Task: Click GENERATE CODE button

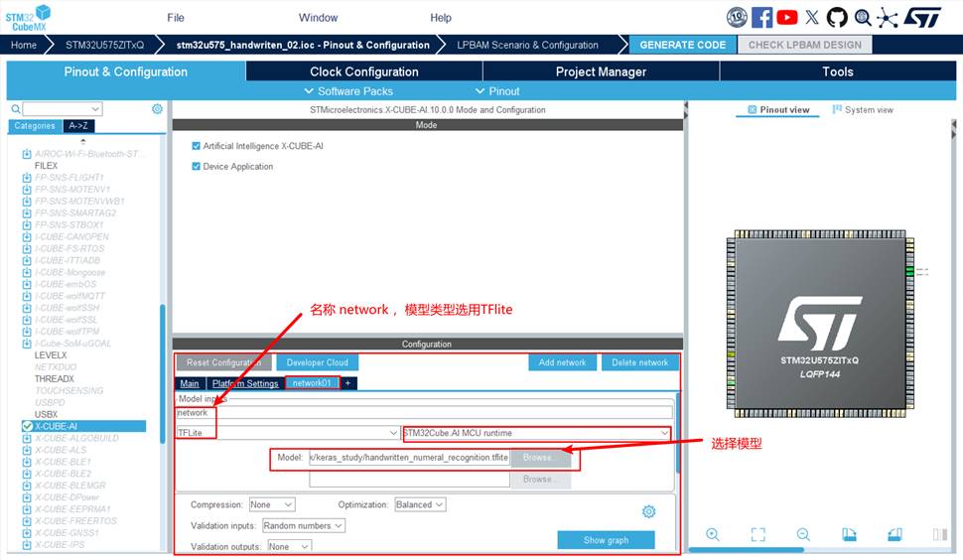Action: pos(682,45)
